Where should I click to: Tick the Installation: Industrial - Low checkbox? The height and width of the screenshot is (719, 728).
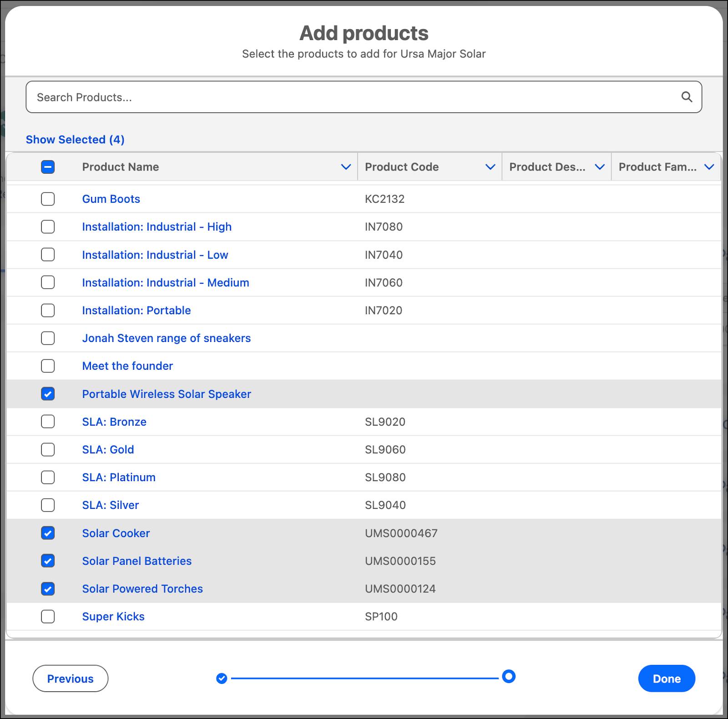click(x=48, y=255)
